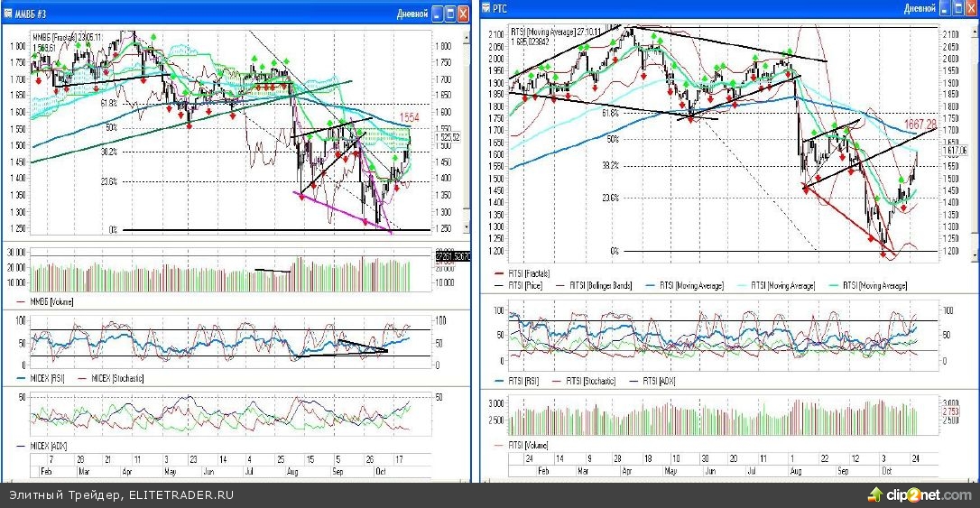Select MICEX [Stochastic] legend entry
Viewport: 980px width, 508px height.
pyautogui.click(x=111, y=378)
